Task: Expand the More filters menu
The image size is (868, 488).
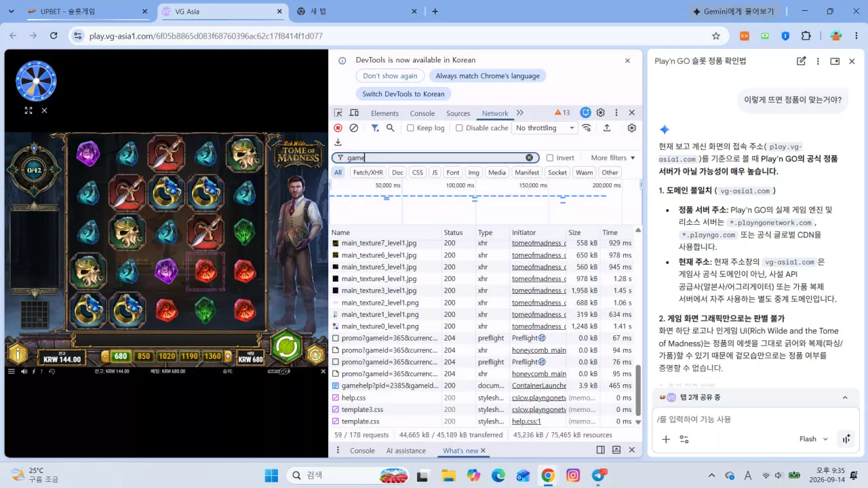Action: point(613,157)
